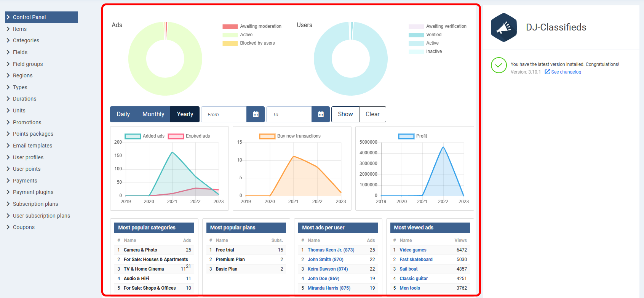
Task: Click the external-link icon beside See changelog
Action: [547, 72]
